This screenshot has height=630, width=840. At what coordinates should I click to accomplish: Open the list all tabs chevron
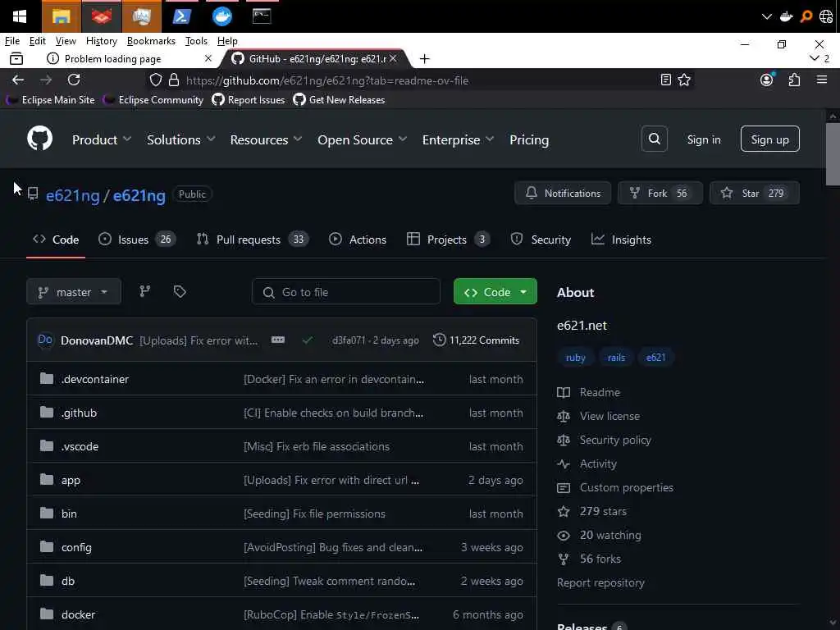pos(815,58)
